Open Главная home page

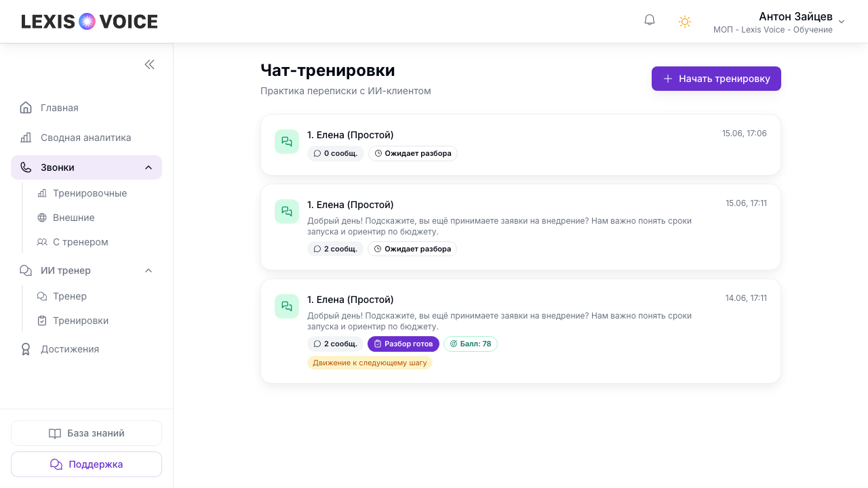(86, 108)
